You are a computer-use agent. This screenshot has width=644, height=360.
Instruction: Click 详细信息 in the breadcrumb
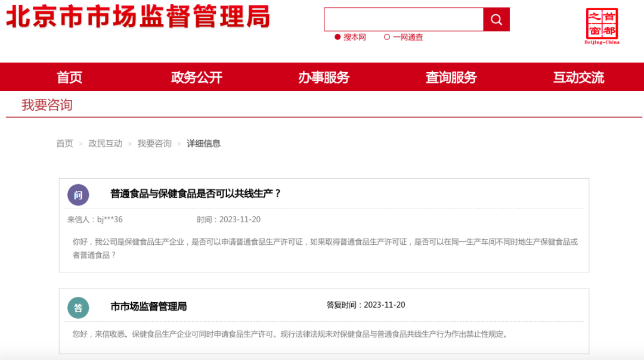[204, 144]
